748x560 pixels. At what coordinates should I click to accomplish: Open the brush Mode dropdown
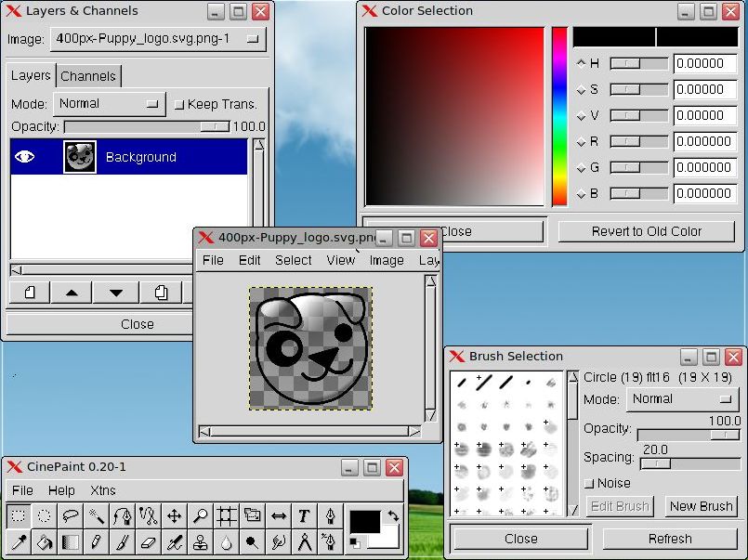683,399
